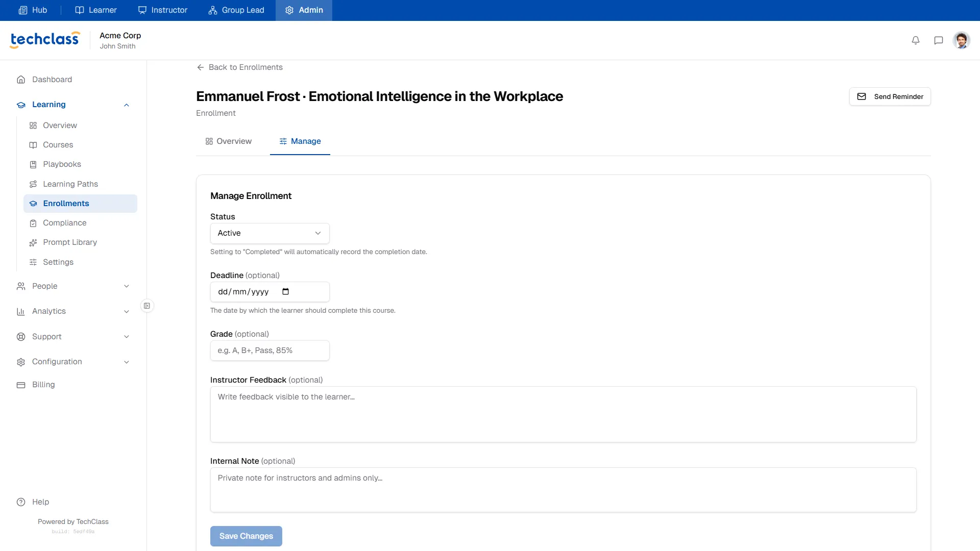Screen dimensions: 980x551
Task: Open the messages chat bubble icon
Action: point(938,40)
